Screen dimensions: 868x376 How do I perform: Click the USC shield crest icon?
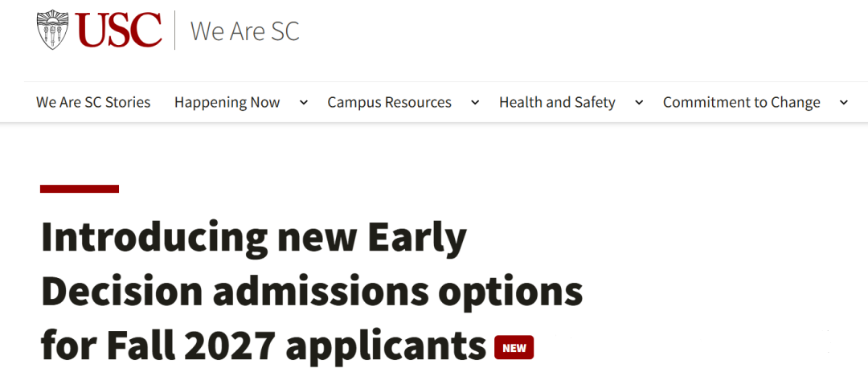[53, 29]
